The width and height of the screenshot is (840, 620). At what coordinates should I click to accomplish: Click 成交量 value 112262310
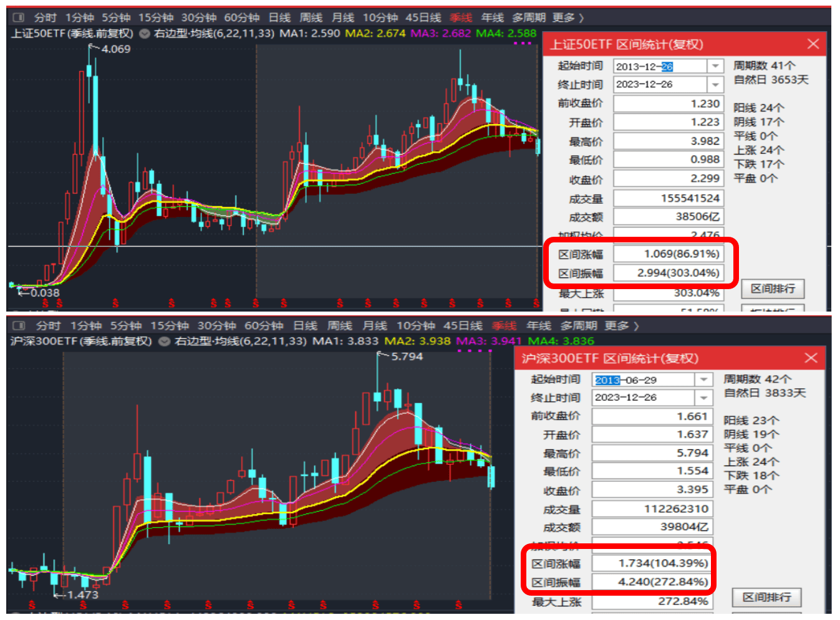(x=652, y=508)
